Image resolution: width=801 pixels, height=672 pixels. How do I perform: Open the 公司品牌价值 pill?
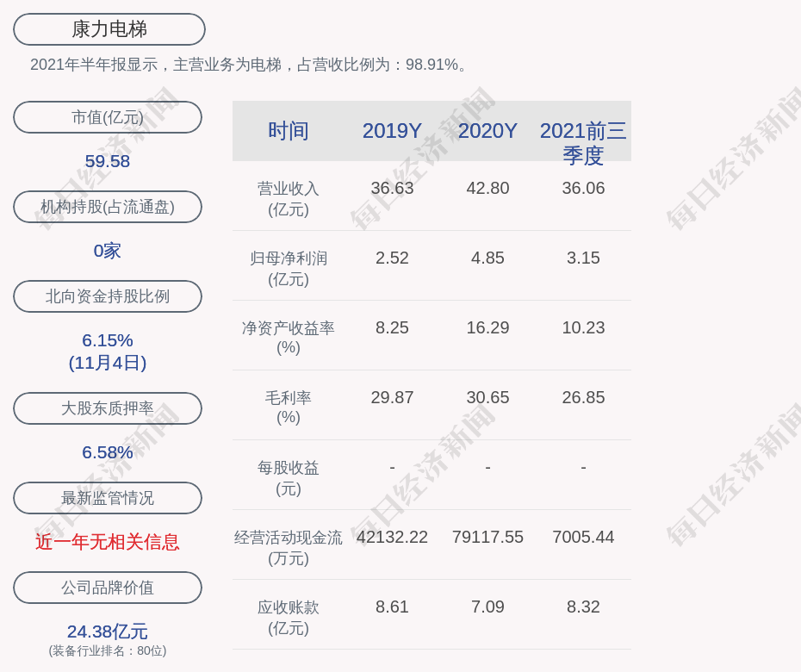tap(108, 588)
